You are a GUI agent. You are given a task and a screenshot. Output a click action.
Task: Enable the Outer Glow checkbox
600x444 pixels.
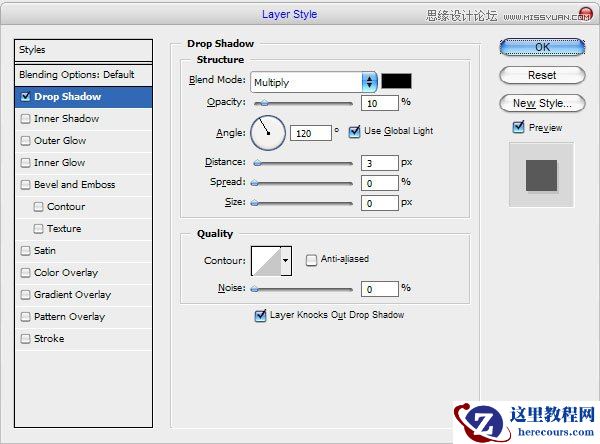[x=26, y=141]
